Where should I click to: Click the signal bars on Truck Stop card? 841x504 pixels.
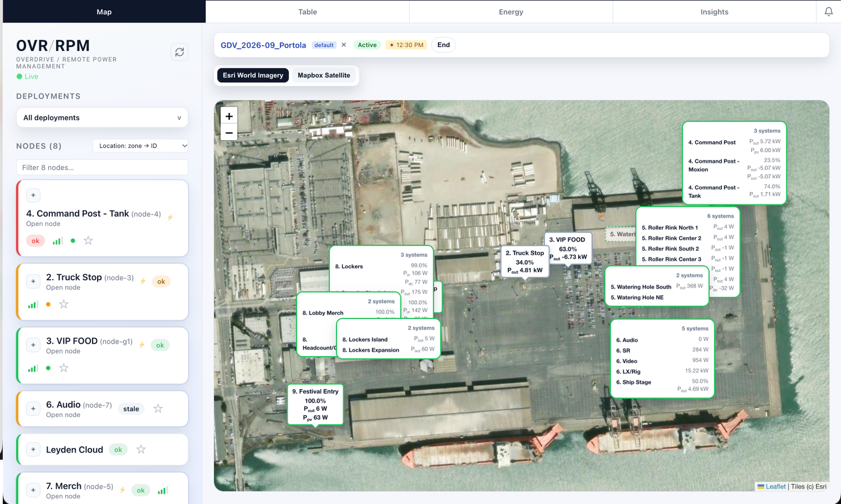(x=33, y=304)
